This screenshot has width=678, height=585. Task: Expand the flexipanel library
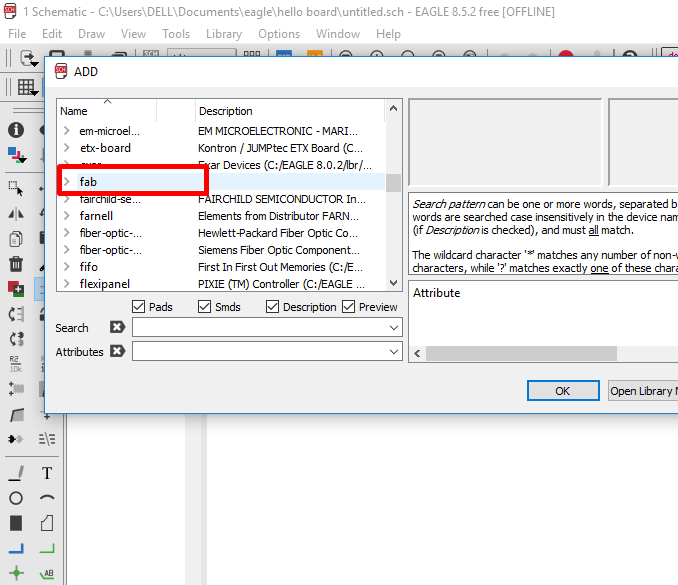pos(67,284)
